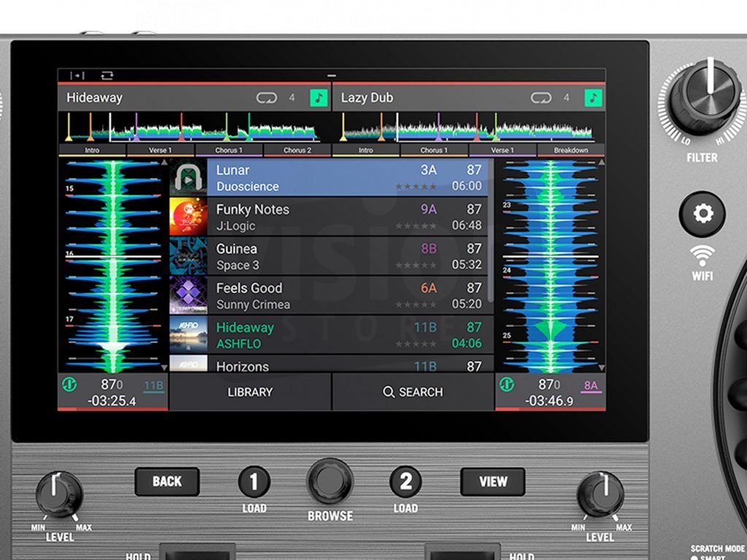Toggle auto-loop icon on the Hideaway deck
The image size is (747, 560).
(x=266, y=98)
